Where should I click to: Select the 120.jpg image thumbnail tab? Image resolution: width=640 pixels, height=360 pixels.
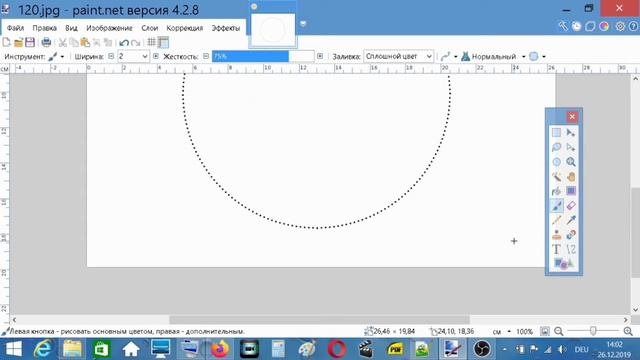click(273, 29)
